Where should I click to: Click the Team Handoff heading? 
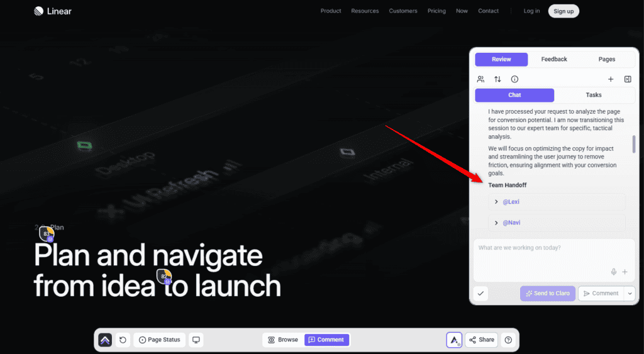(x=508, y=185)
